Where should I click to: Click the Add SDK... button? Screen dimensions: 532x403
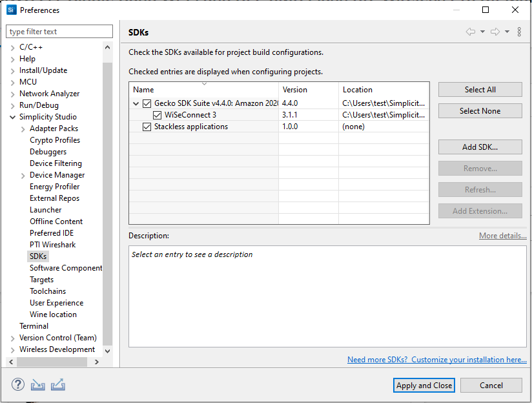480,147
